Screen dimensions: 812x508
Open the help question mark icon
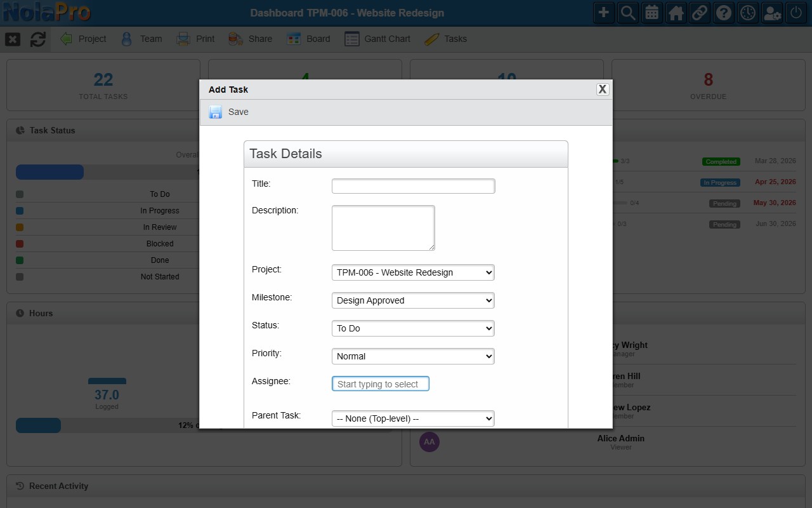[x=724, y=13]
